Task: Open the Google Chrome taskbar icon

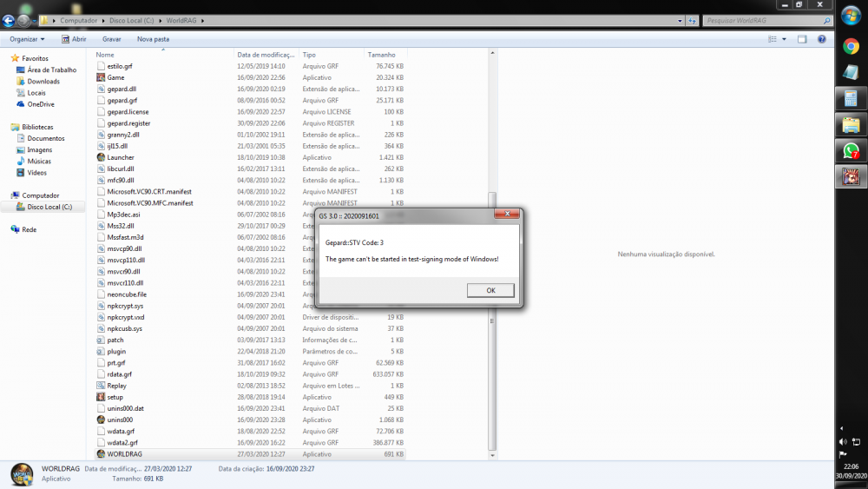Action: pyautogui.click(x=851, y=46)
